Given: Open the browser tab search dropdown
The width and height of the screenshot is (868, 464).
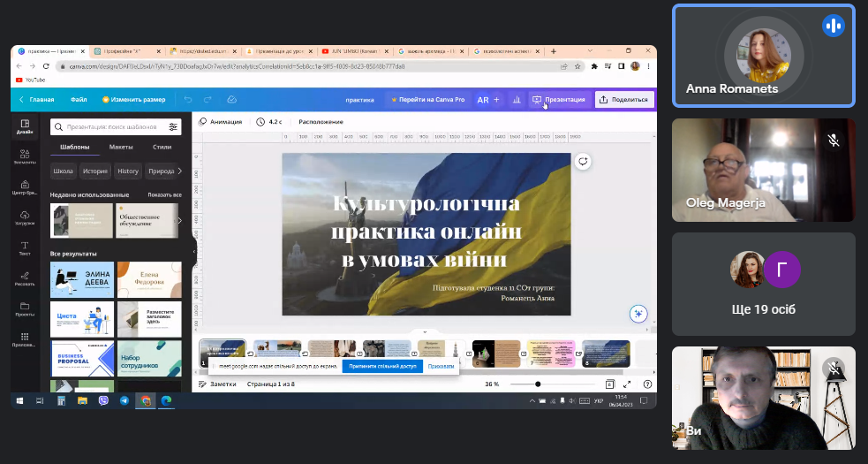Looking at the screenshot, I should pyautogui.click(x=590, y=51).
